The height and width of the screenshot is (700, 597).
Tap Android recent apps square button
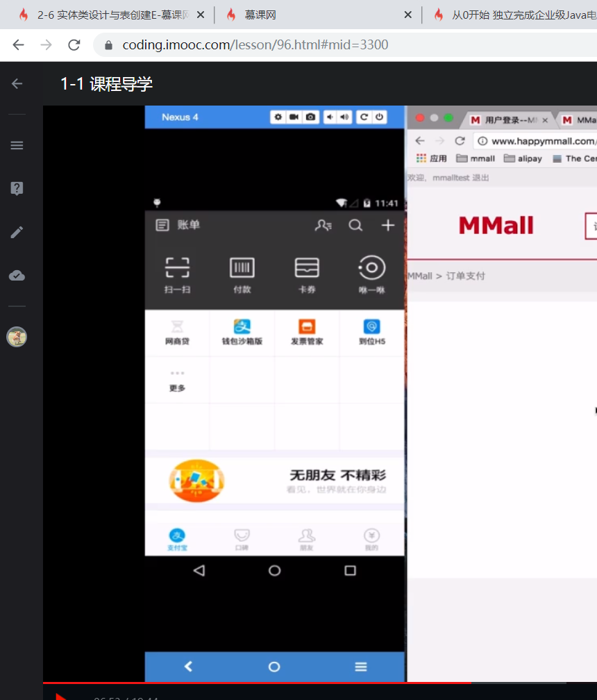click(351, 571)
